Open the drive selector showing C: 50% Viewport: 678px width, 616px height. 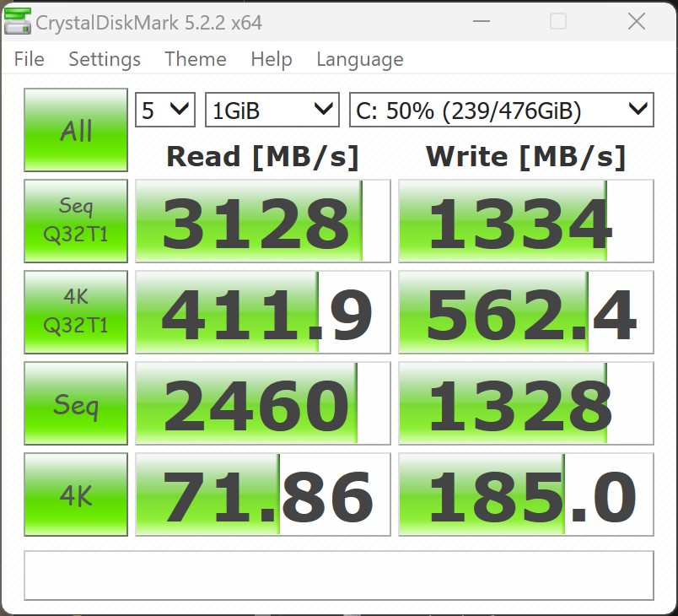tap(502, 110)
